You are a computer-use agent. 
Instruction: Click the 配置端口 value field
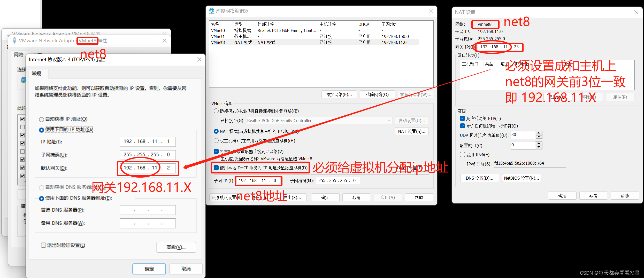[523, 145]
